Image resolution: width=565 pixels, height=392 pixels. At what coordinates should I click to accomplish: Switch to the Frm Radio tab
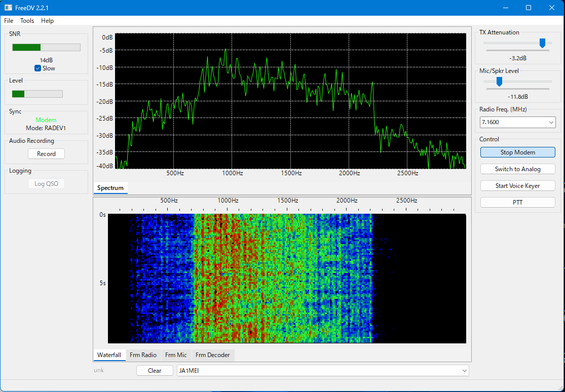(x=143, y=355)
